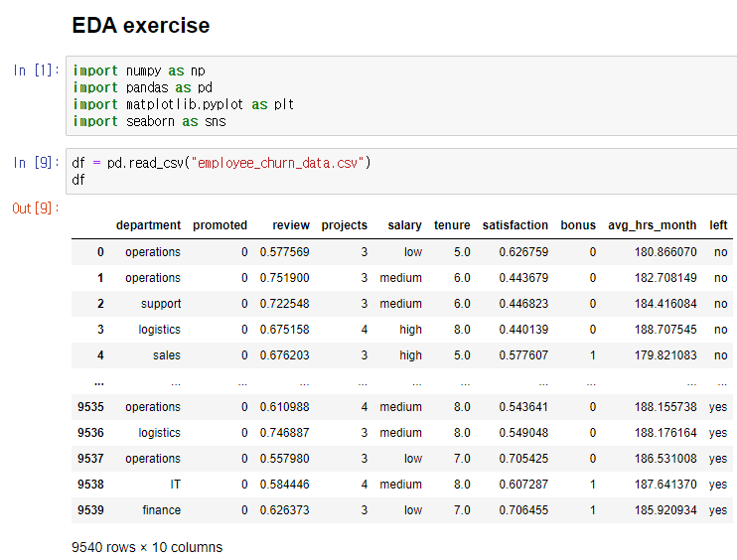This screenshot has width=737, height=560.
Task: Click satisfaction value 0.705425
Action: (523, 459)
